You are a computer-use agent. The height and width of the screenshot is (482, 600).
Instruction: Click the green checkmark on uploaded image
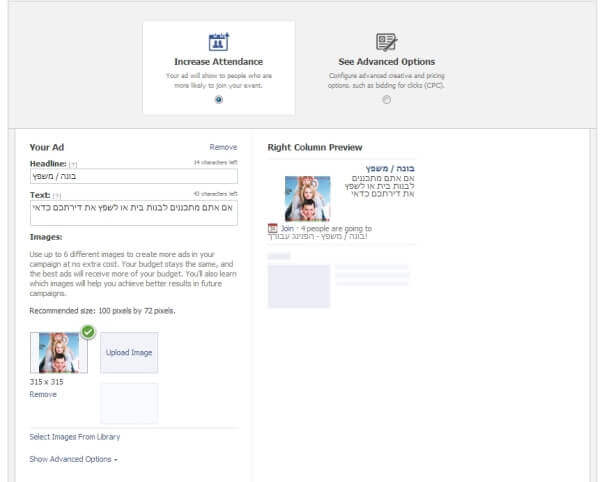point(87,332)
